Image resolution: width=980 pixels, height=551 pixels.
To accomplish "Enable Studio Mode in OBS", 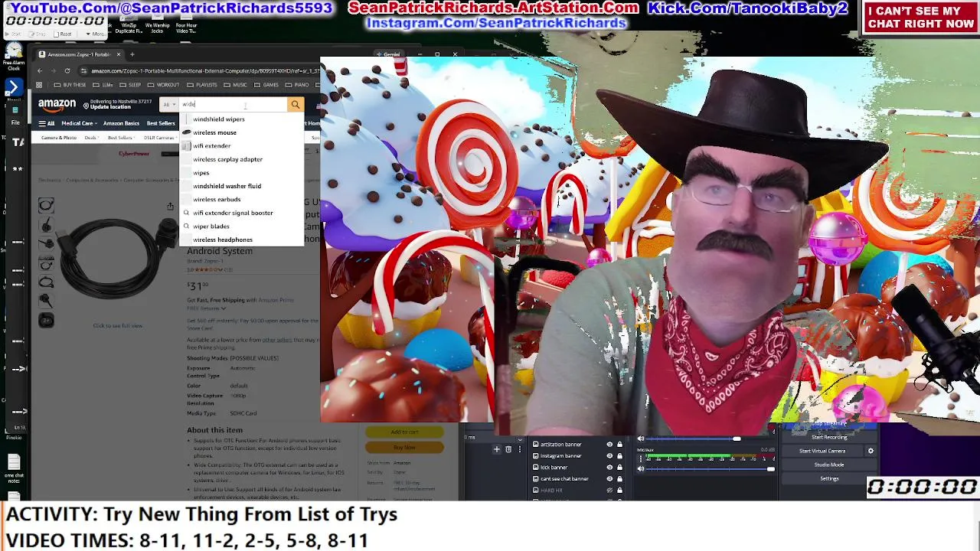I will click(829, 465).
